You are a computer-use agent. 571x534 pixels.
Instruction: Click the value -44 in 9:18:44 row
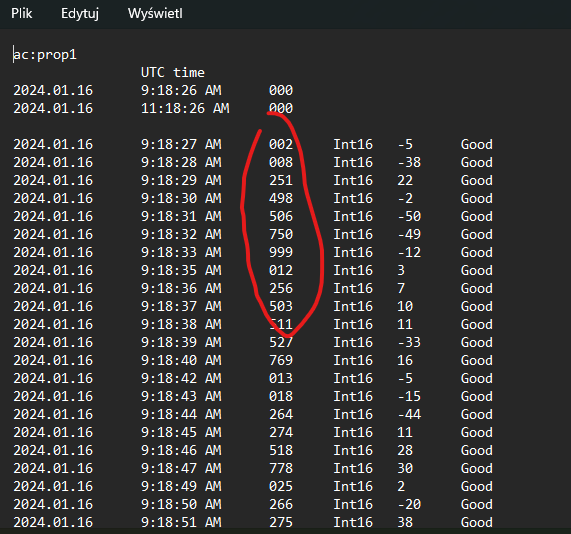point(409,414)
